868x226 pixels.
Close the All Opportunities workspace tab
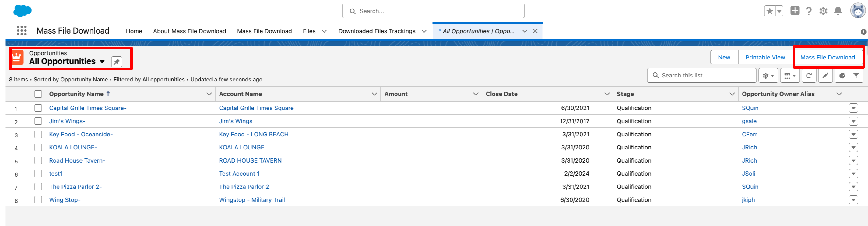pos(535,31)
